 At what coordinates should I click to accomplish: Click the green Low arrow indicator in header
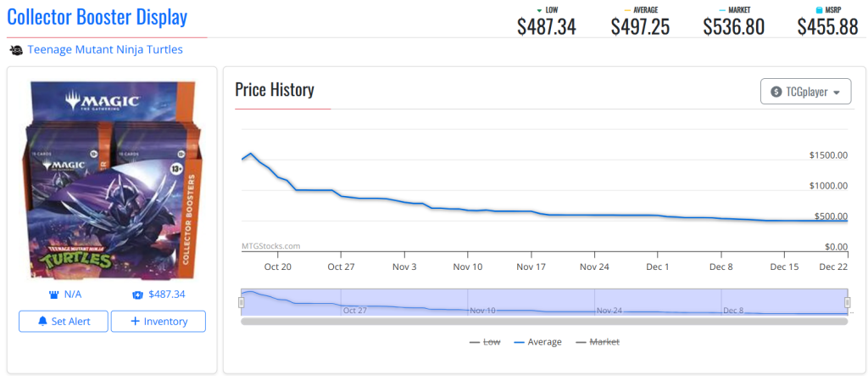(x=539, y=10)
